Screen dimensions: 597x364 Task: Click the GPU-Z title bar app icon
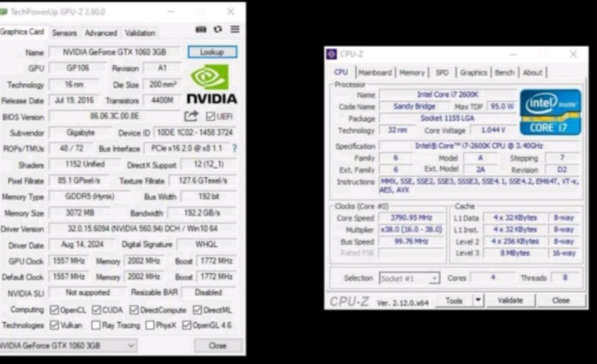tap(4, 12)
